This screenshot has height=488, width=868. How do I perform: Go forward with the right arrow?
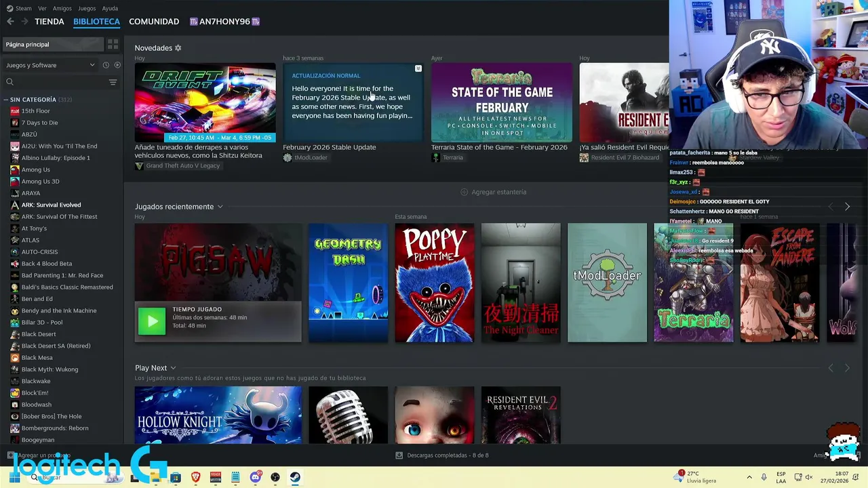tap(24, 22)
